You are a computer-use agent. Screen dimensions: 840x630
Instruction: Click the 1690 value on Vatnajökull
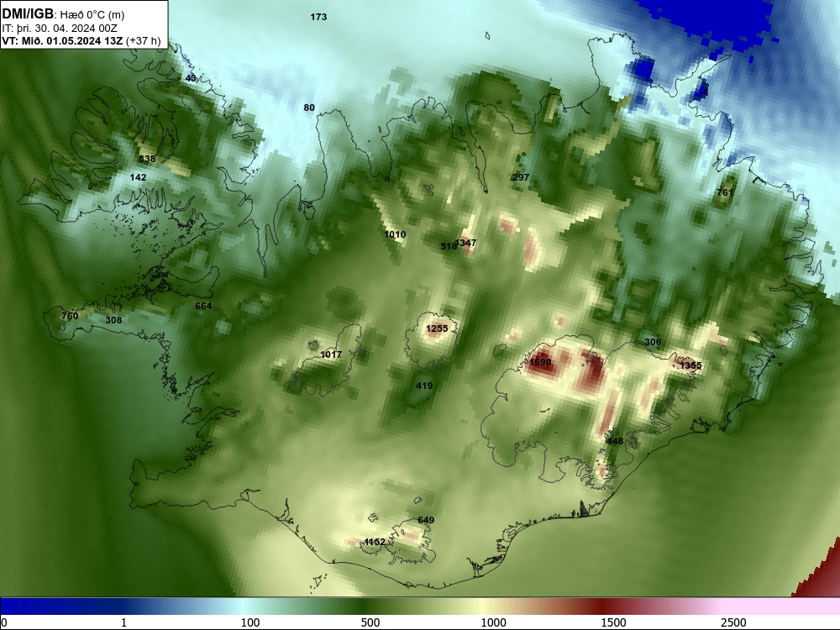pyautogui.click(x=540, y=363)
